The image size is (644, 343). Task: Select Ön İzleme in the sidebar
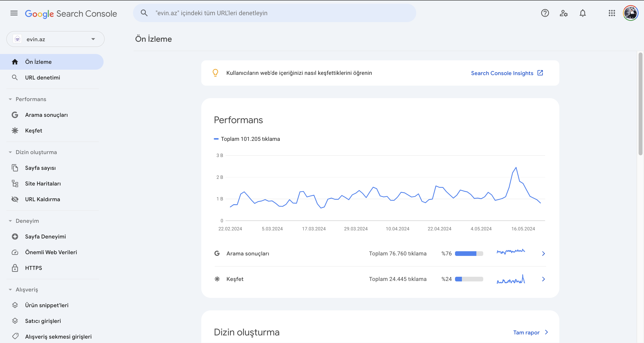point(52,62)
